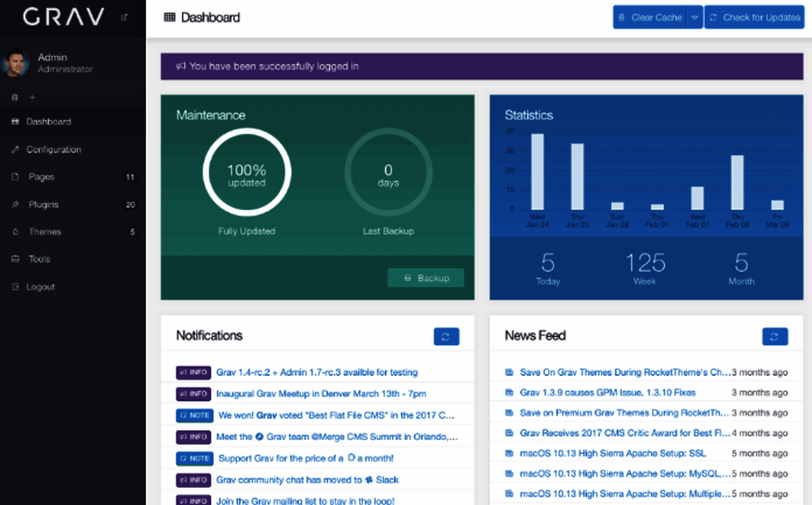The width and height of the screenshot is (812, 505).
Task: Click the Plugins plug icon in sidebar
Action: click(x=15, y=205)
